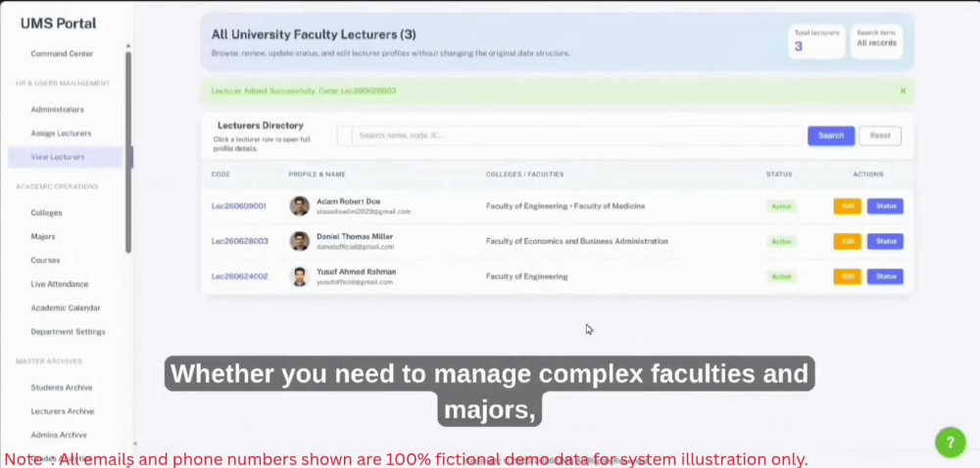Open Admins Archive in the sidebar
This screenshot has height=468, width=980.
coord(59,435)
